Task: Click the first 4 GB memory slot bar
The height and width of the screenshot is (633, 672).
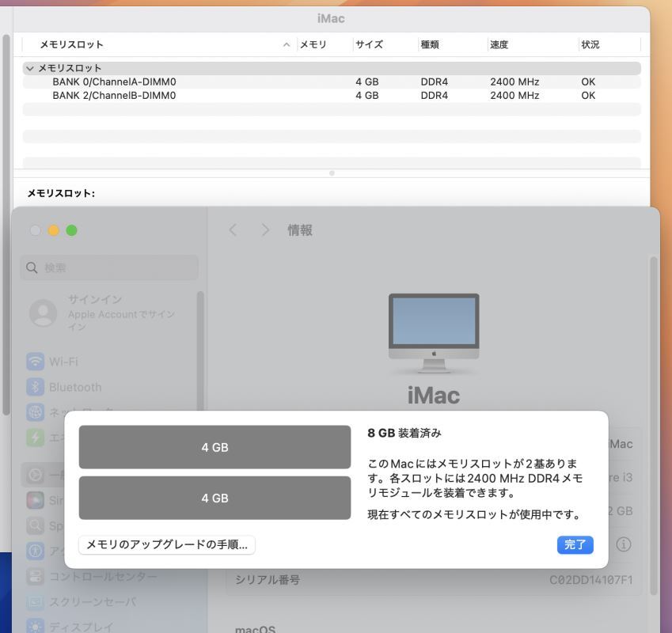Action: click(x=215, y=447)
